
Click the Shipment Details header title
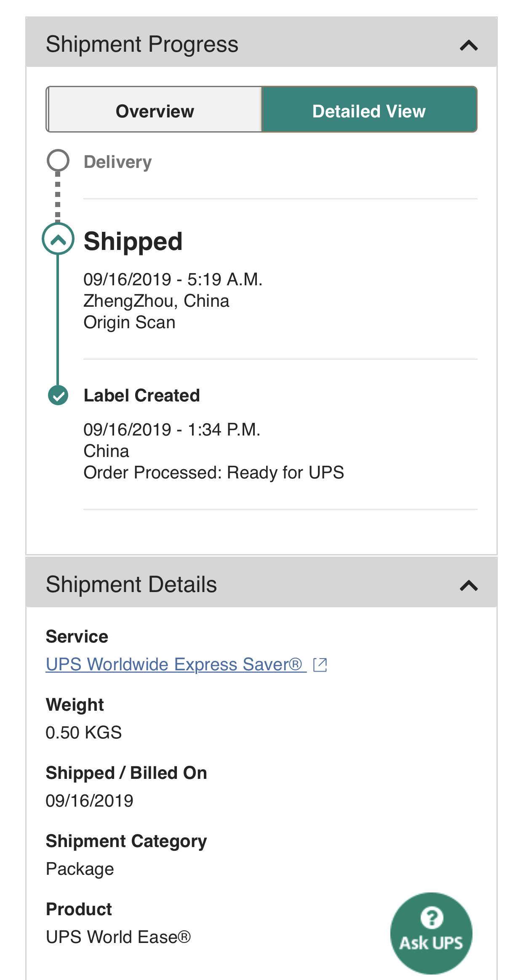click(131, 584)
